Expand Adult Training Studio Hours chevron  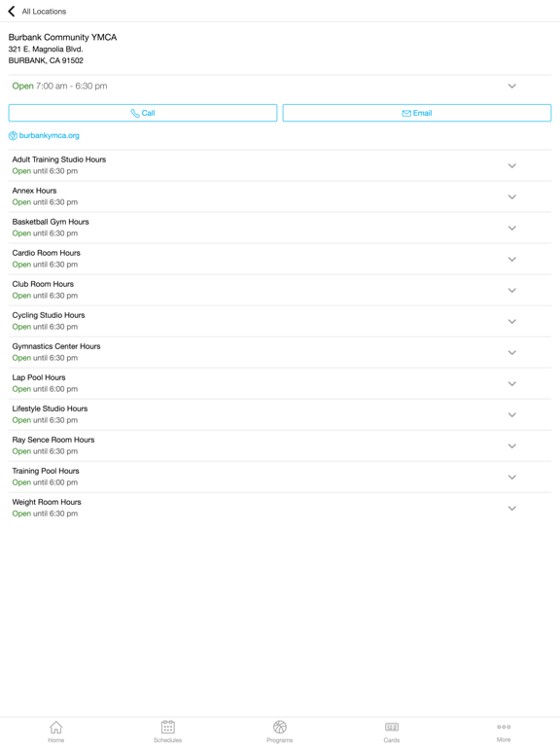click(x=512, y=165)
